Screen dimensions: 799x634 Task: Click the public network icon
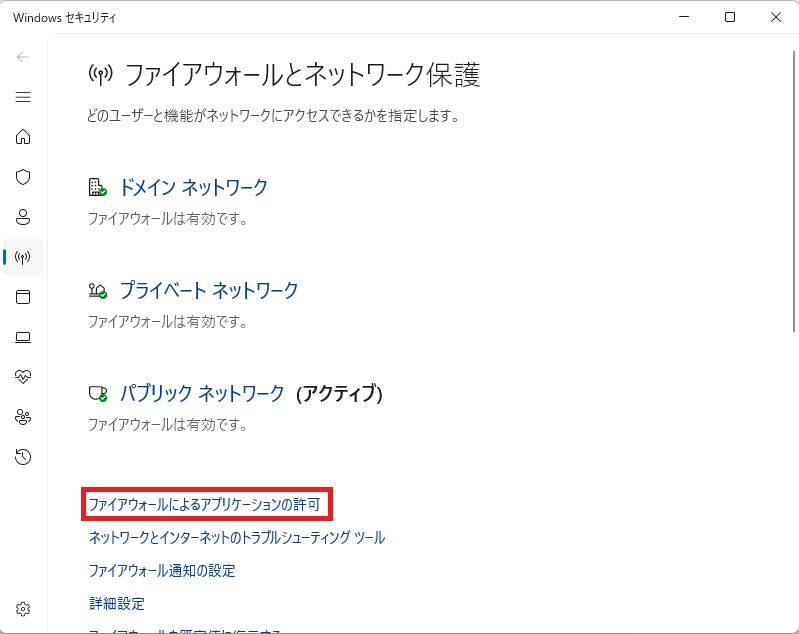(98, 393)
